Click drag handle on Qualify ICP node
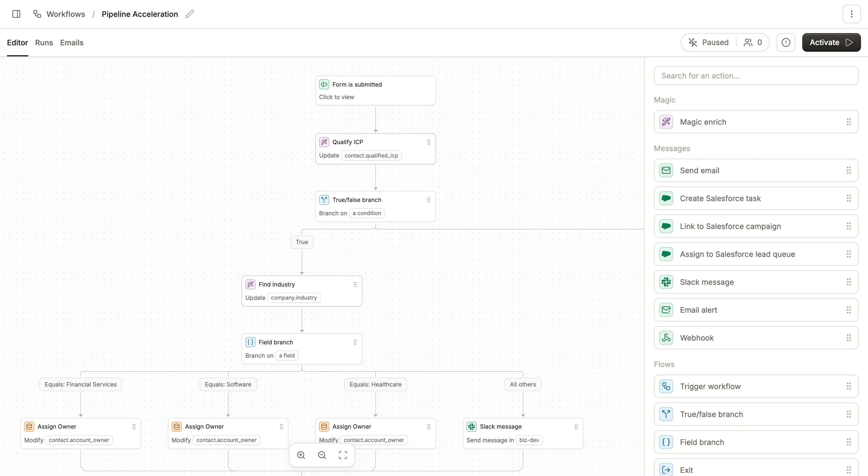The image size is (868, 476). [428, 142]
